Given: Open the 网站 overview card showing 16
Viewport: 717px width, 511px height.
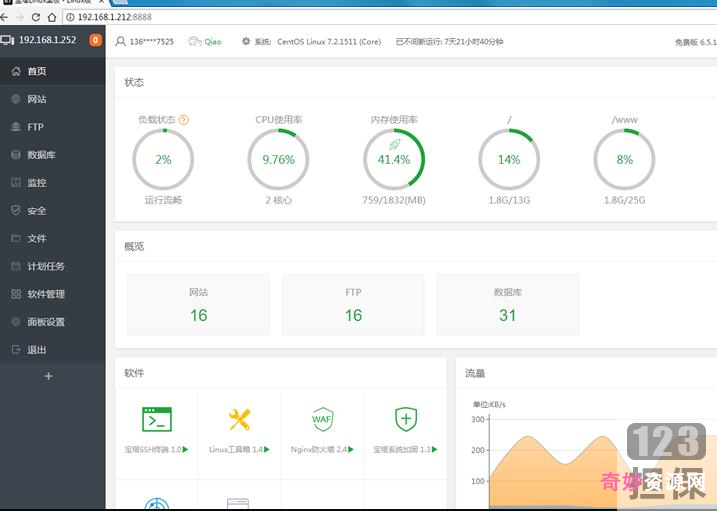Looking at the screenshot, I should tap(198, 305).
